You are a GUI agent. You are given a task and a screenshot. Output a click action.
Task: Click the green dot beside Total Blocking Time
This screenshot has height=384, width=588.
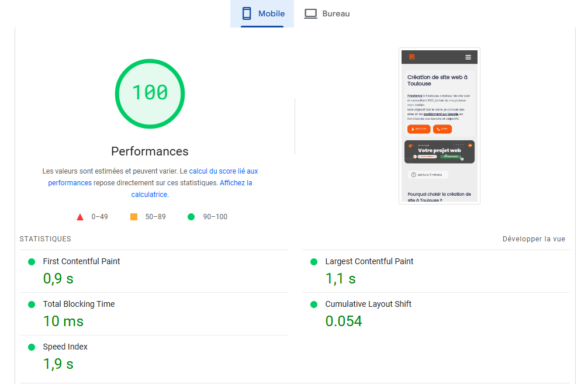pyautogui.click(x=32, y=305)
